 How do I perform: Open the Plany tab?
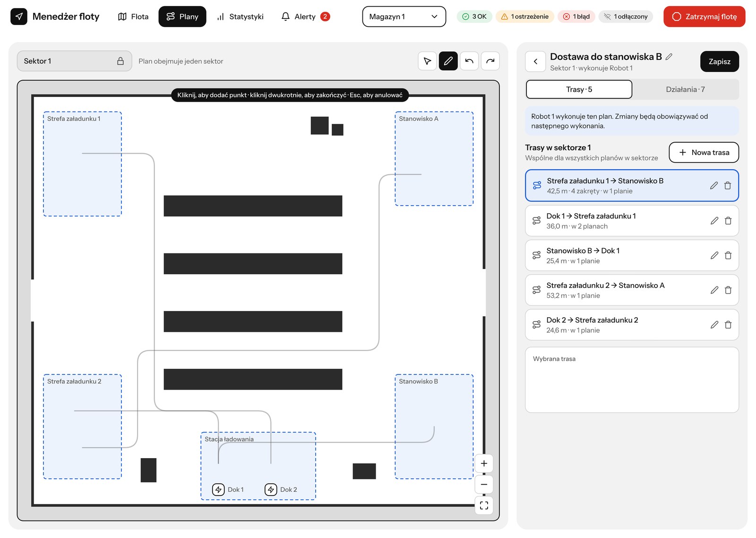[x=182, y=17]
